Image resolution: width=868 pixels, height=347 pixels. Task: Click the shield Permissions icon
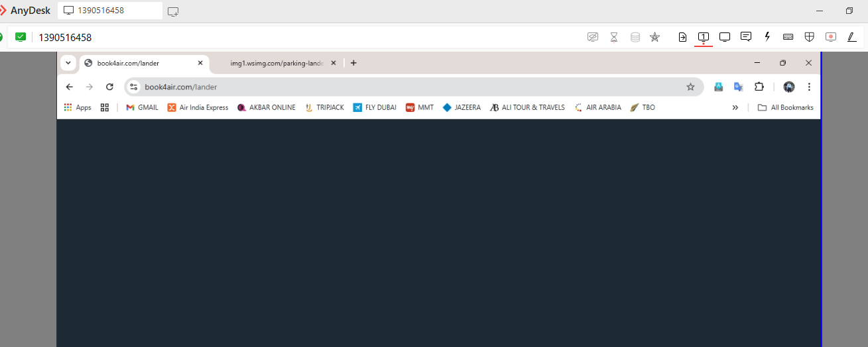tap(809, 37)
